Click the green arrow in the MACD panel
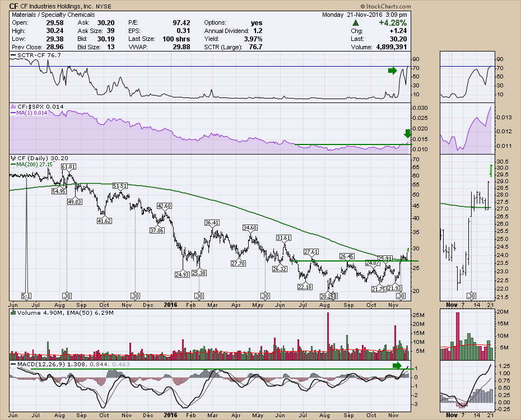The width and height of the screenshot is (521, 420). (x=397, y=366)
